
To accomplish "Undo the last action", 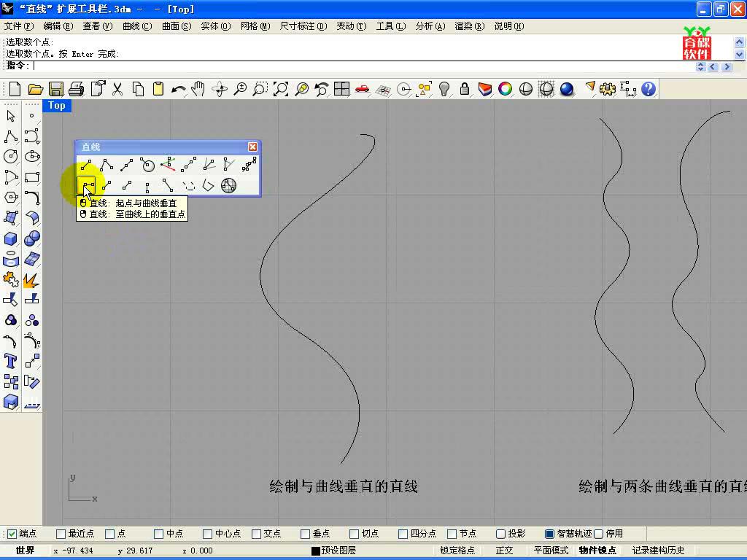I will (x=179, y=89).
